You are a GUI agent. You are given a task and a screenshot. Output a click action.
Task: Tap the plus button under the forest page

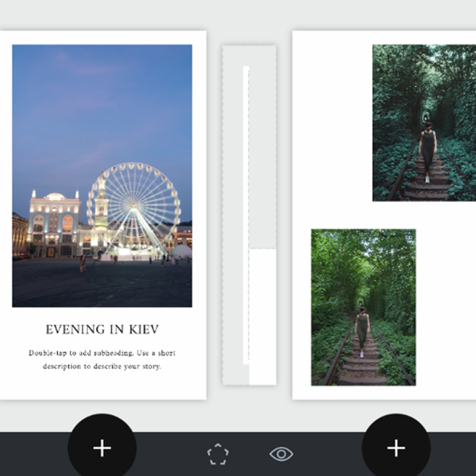point(396,447)
